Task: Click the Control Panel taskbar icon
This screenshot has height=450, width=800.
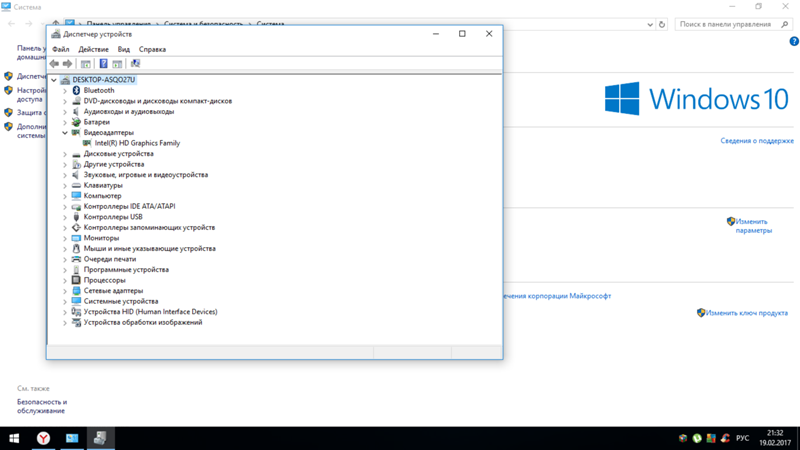Action: 72,438
